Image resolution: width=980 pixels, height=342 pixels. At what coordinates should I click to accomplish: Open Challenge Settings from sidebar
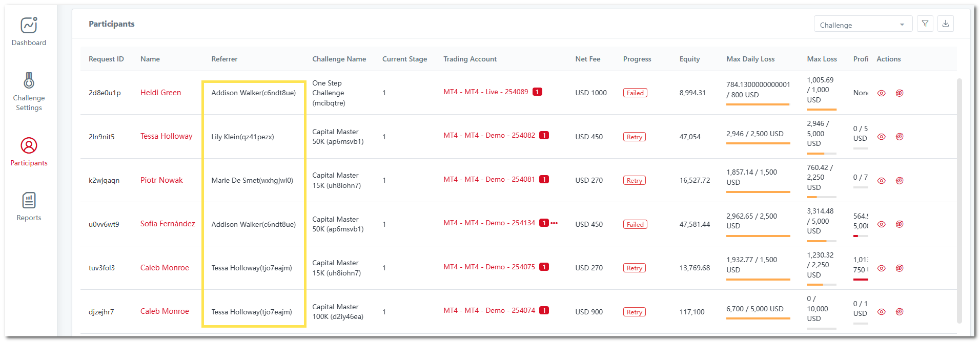29,81
